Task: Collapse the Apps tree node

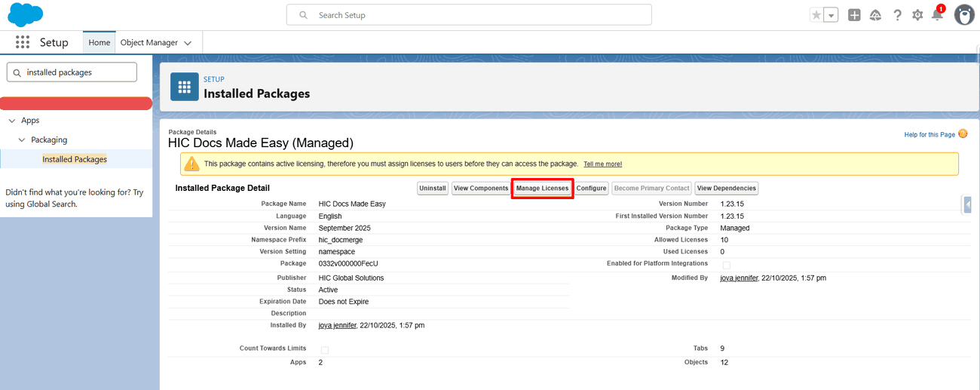Action: pyautogui.click(x=12, y=121)
